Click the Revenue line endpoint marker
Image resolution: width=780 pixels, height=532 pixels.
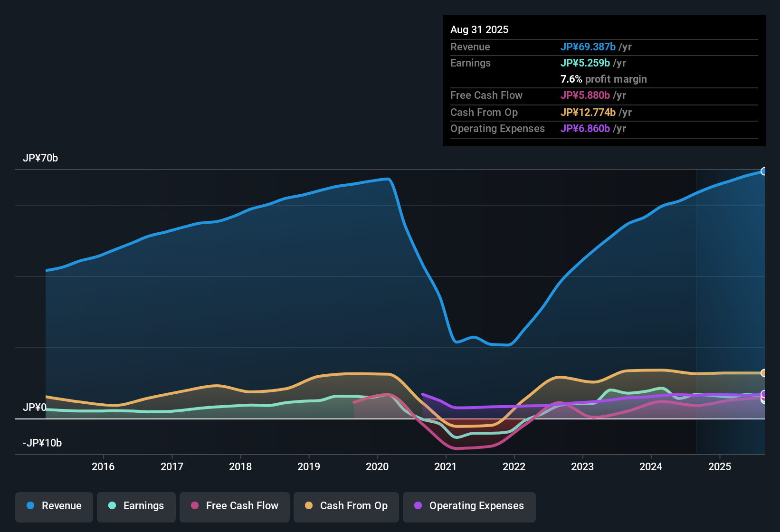[x=764, y=171]
